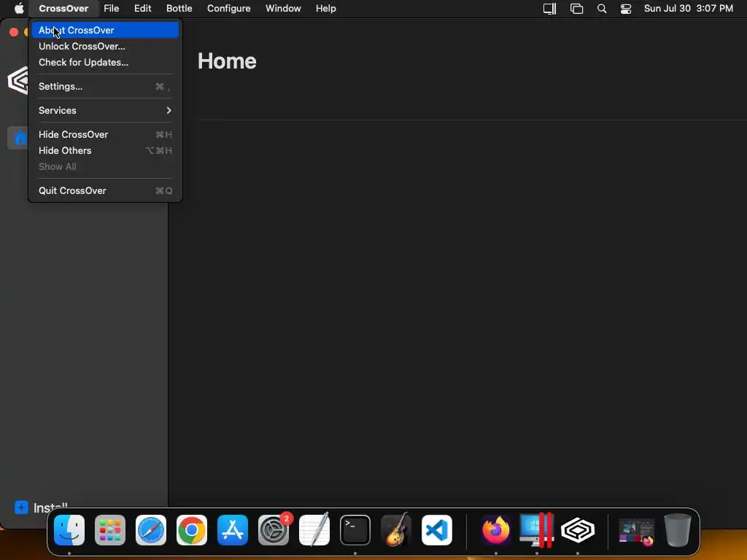Open the File menu
The width and height of the screenshot is (747, 560).
tap(111, 9)
